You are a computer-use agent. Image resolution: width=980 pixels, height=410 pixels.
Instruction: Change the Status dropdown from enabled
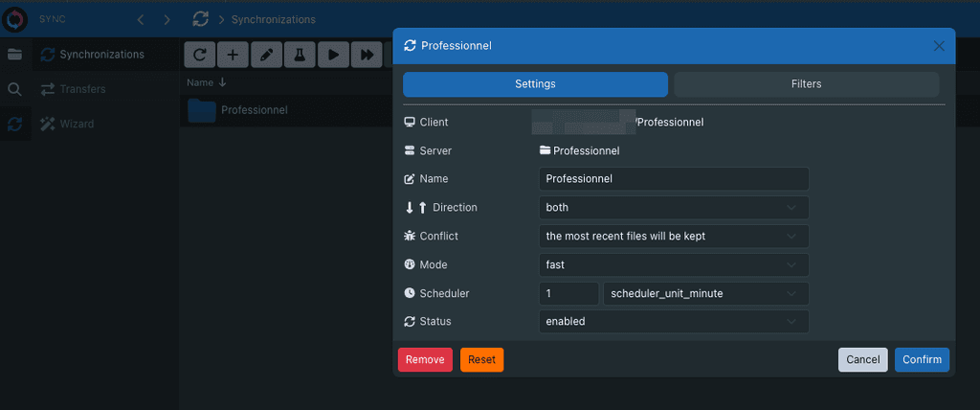(674, 322)
